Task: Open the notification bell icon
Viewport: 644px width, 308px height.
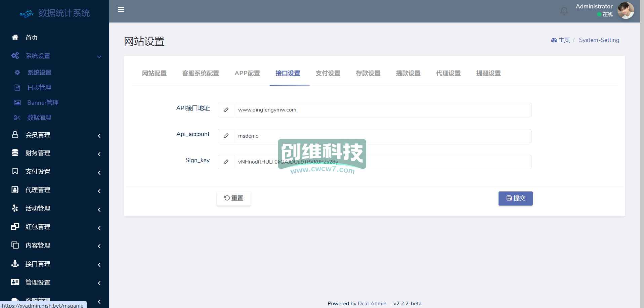Action: tap(564, 11)
